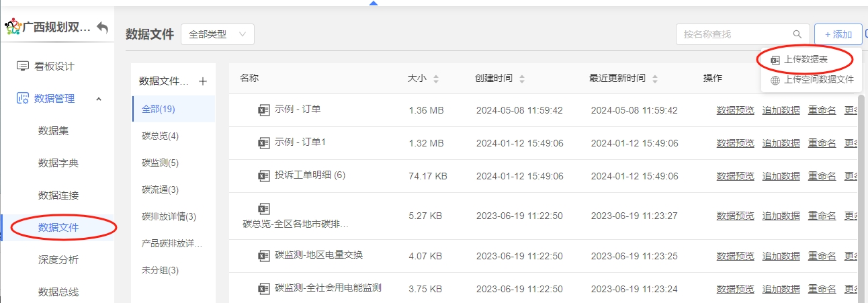
Task: Open the 全部类型 type dropdown
Action: coord(217,34)
